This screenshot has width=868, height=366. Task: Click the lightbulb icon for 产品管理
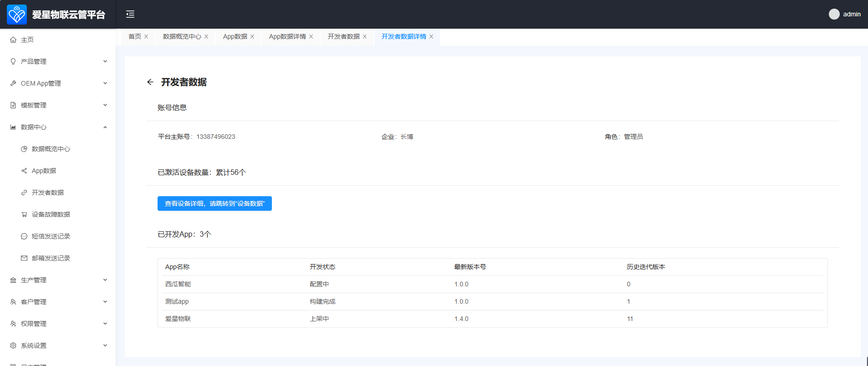pyautogui.click(x=13, y=61)
